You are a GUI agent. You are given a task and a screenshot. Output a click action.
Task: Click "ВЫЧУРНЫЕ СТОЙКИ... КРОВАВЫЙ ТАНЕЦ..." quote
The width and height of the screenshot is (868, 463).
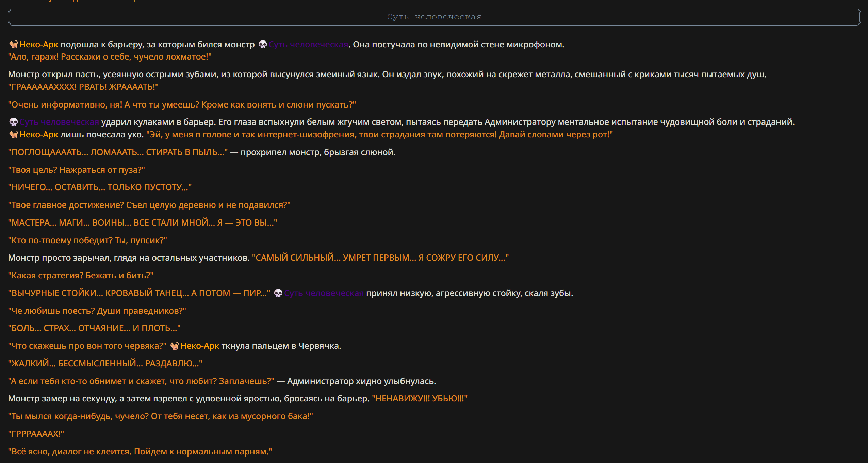coord(140,293)
